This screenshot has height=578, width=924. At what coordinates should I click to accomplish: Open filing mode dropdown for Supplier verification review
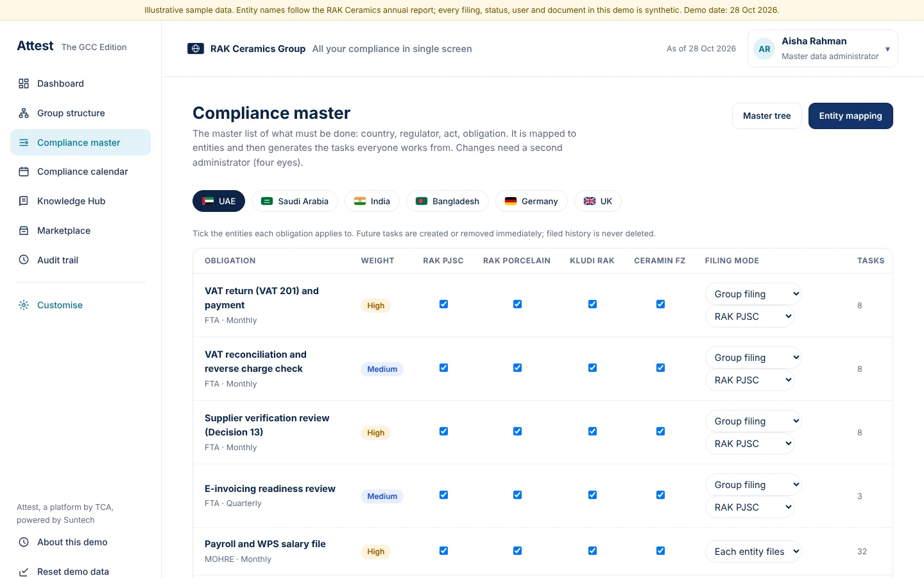pos(753,421)
